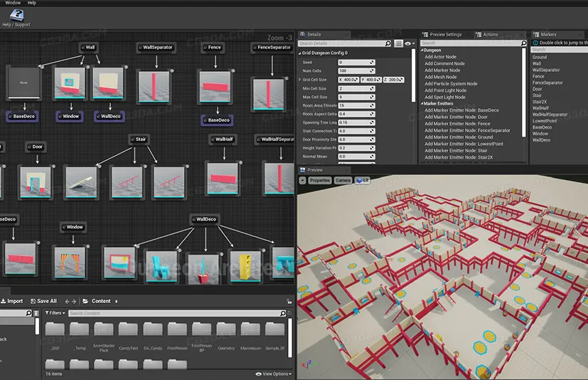Switch to the Details tab
Screen dimensions: 588x380
point(314,34)
